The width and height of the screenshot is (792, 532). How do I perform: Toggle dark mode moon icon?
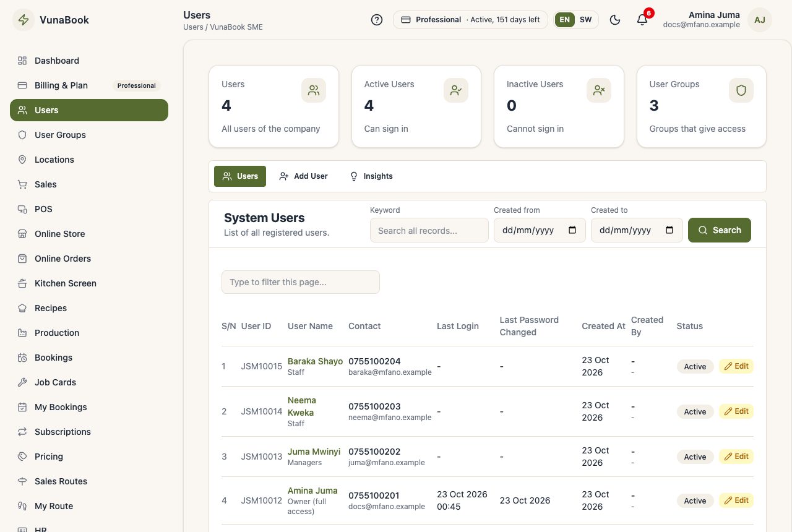(x=615, y=20)
